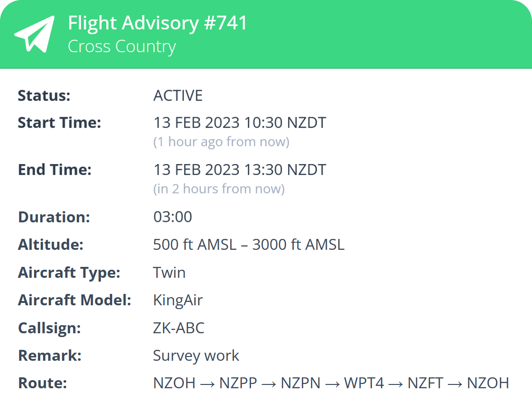The image size is (532, 411).
Task: Click the WPT4 route waypoint
Action: point(364,384)
